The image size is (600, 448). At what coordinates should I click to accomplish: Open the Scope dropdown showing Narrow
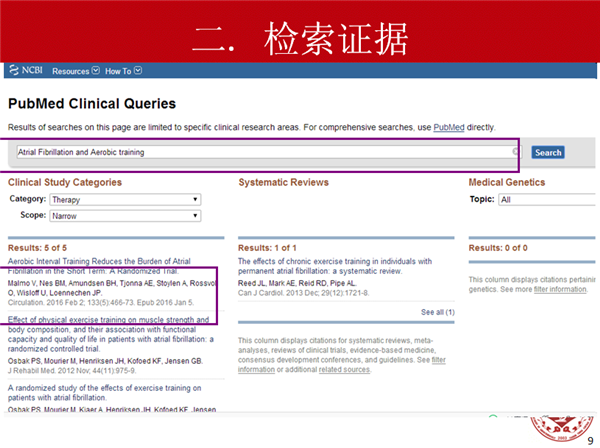(125, 216)
